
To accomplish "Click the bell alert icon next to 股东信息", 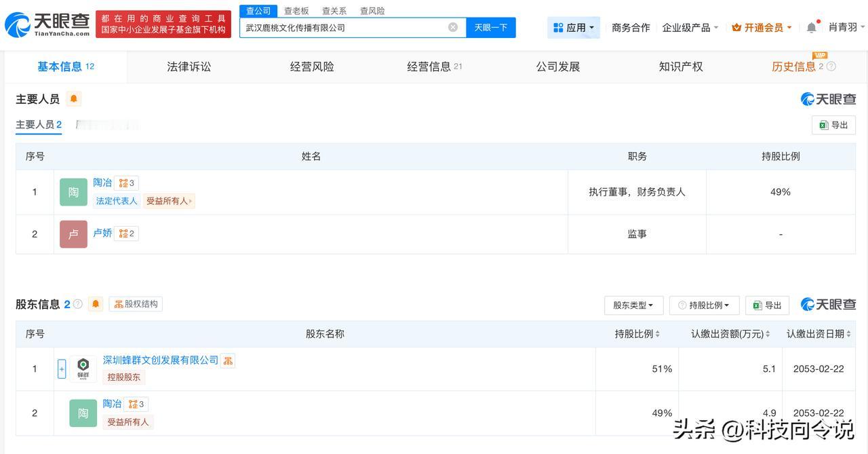I will click(96, 304).
